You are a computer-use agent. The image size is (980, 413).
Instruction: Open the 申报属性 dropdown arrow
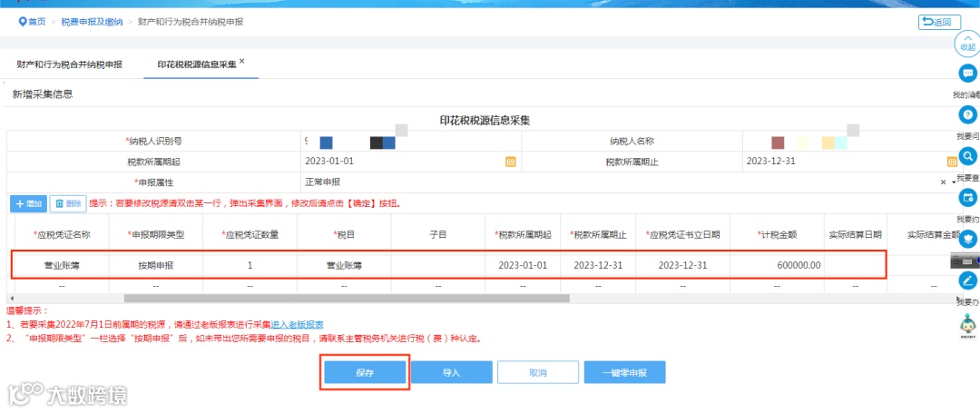coord(954,182)
